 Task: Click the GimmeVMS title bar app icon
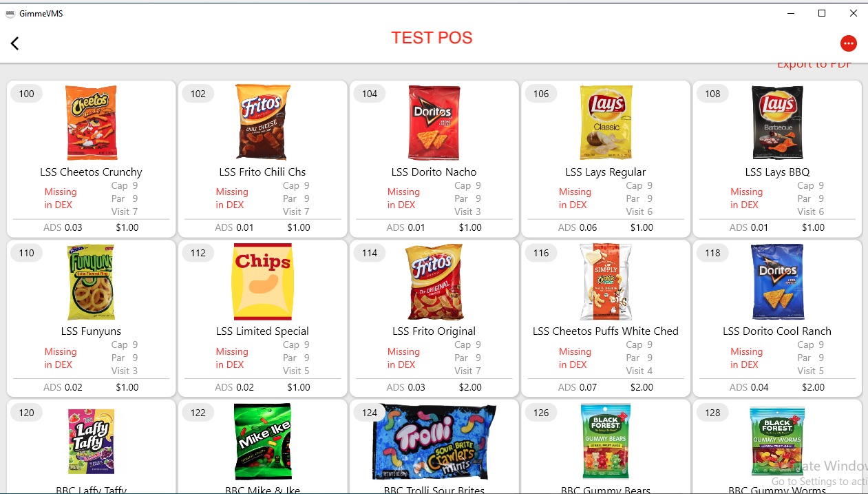[10, 12]
